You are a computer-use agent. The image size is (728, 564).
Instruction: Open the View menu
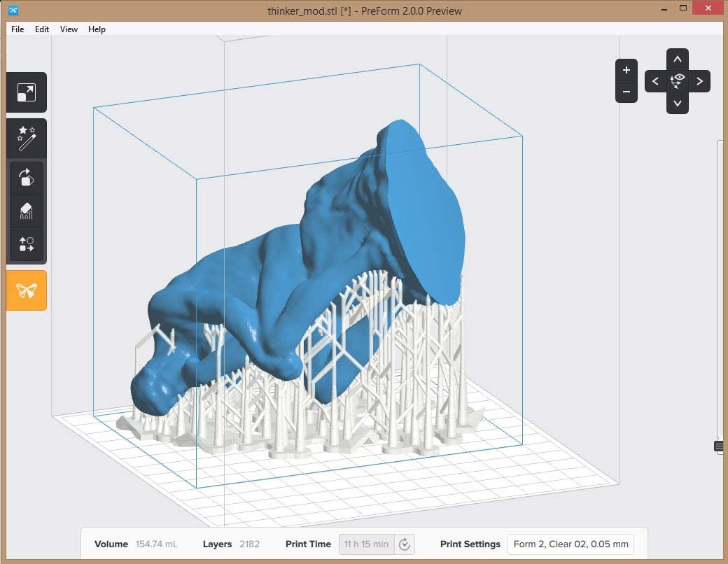pyautogui.click(x=68, y=29)
